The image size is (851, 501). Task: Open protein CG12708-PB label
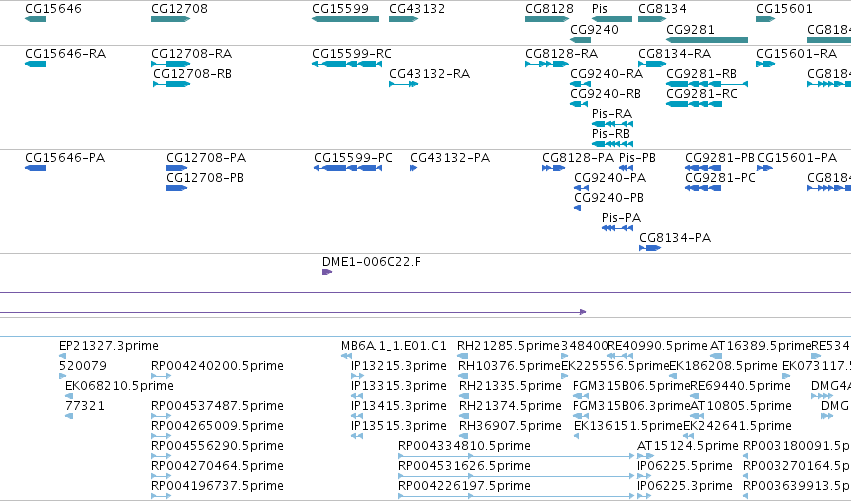pyautogui.click(x=205, y=178)
